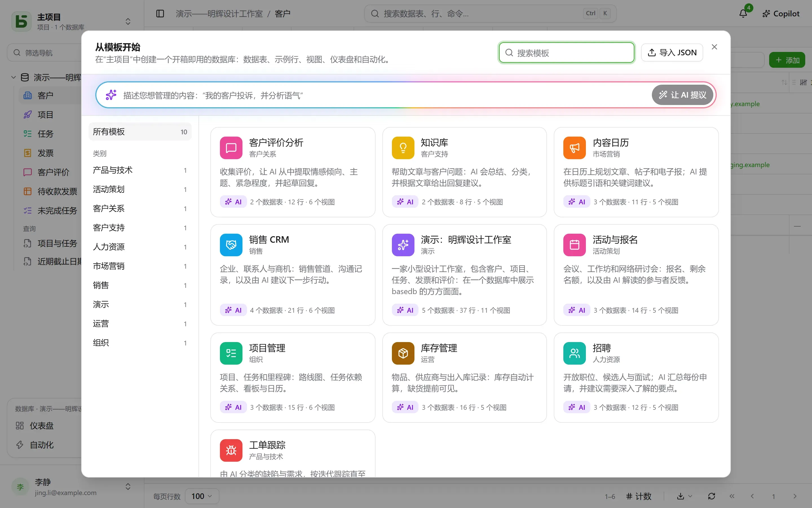
Task: Filter by 产品与技术 category
Action: pos(140,170)
